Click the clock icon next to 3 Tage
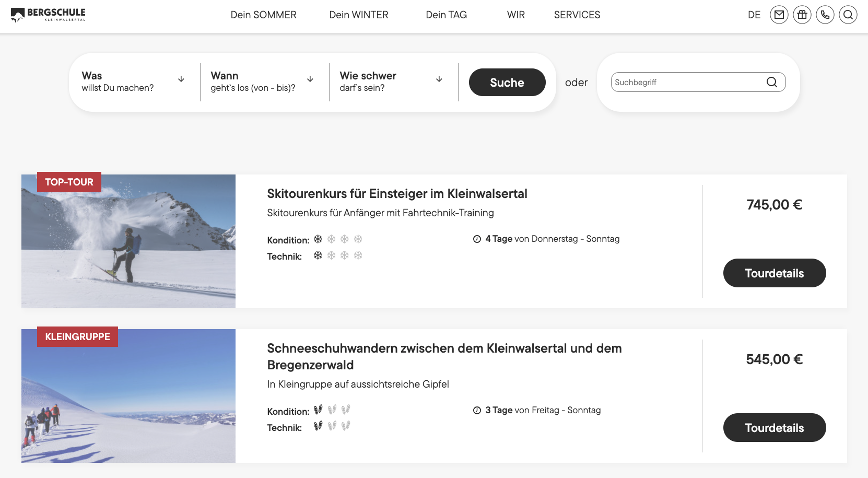 [477, 411]
